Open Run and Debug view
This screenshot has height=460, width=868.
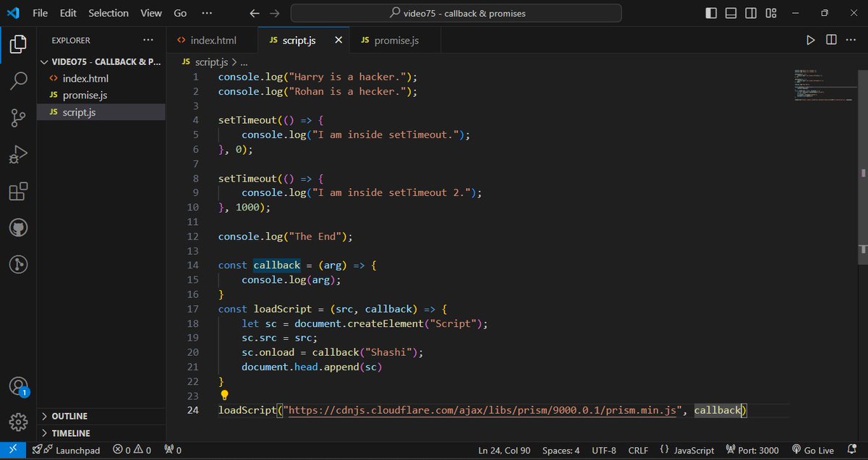point(18,154)
